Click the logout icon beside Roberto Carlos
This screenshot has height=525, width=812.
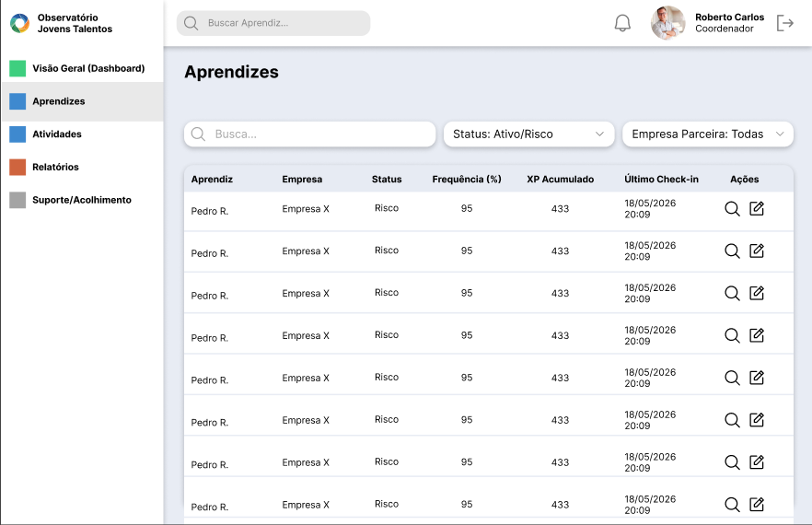(x=785, y=23)
